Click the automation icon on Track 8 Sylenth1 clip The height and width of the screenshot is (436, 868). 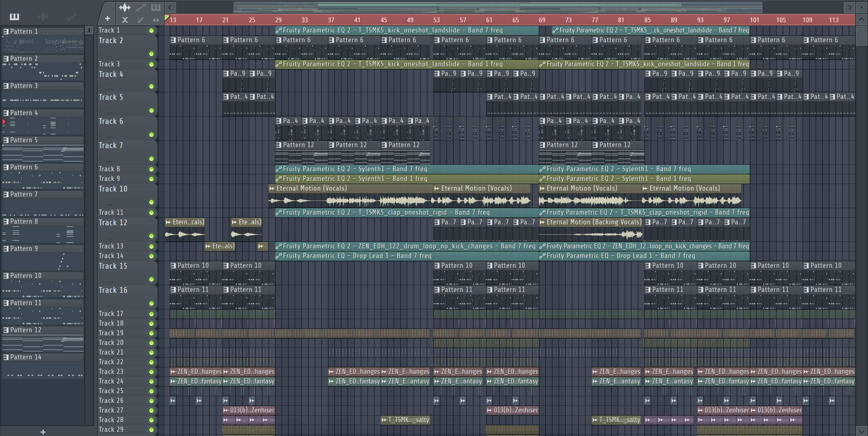(279, 169)
